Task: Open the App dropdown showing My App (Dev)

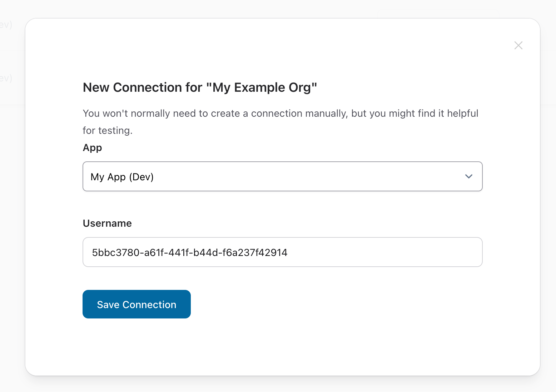Action: coord(282,176)
